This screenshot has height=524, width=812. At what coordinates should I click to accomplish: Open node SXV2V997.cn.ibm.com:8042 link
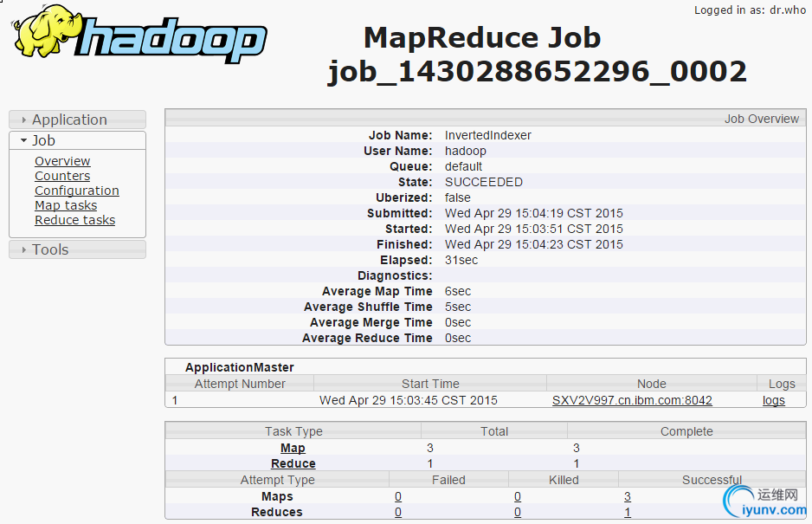point(632,400)
